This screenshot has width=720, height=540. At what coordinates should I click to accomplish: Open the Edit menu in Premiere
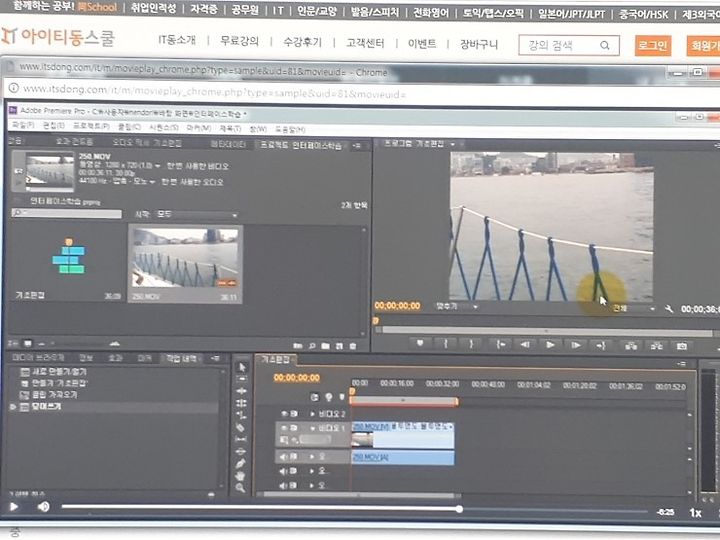[x=53, y=125]
